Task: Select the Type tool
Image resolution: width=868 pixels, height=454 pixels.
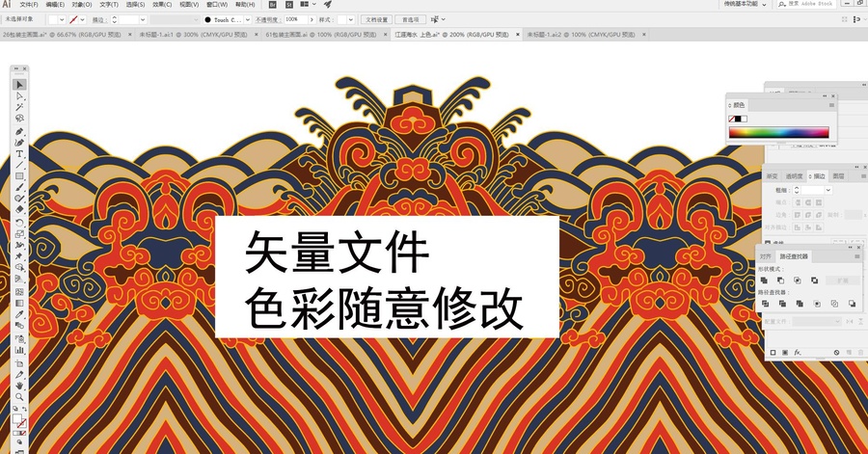Action: pyautogui.click(x=19, y=154)
